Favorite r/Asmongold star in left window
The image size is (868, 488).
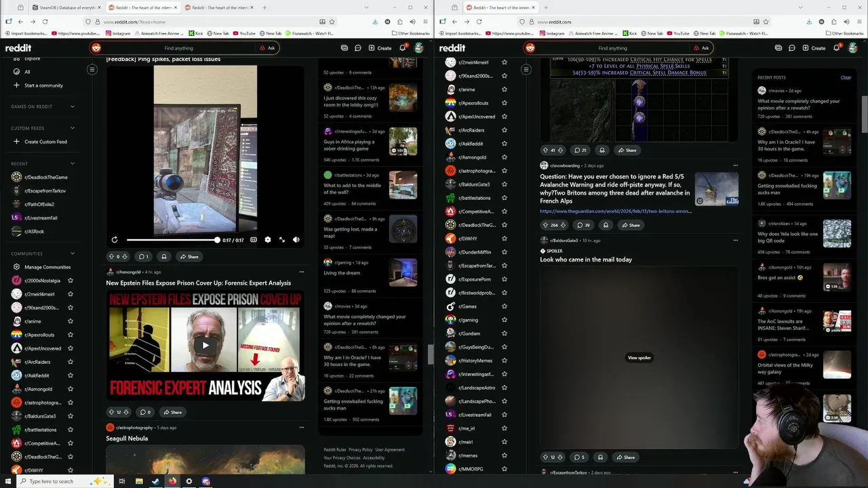pyautogui.click(x=71, y=389)
